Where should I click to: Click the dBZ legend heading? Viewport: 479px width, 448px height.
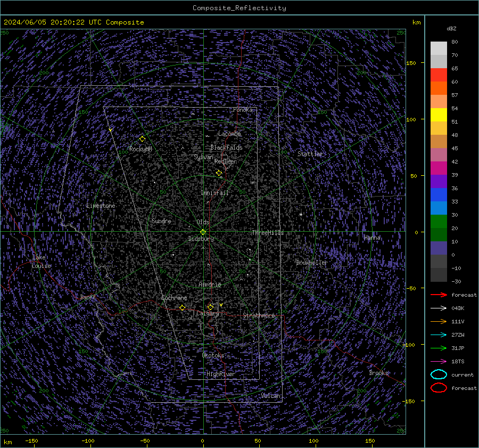click(451, 28)
